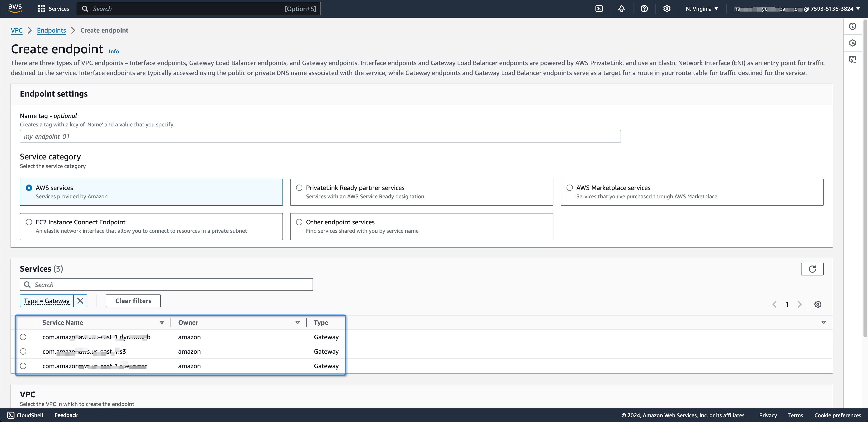Remove the Type = Gateway filter
This screenshot has height=422, width=868.
[x=80, y=301]
